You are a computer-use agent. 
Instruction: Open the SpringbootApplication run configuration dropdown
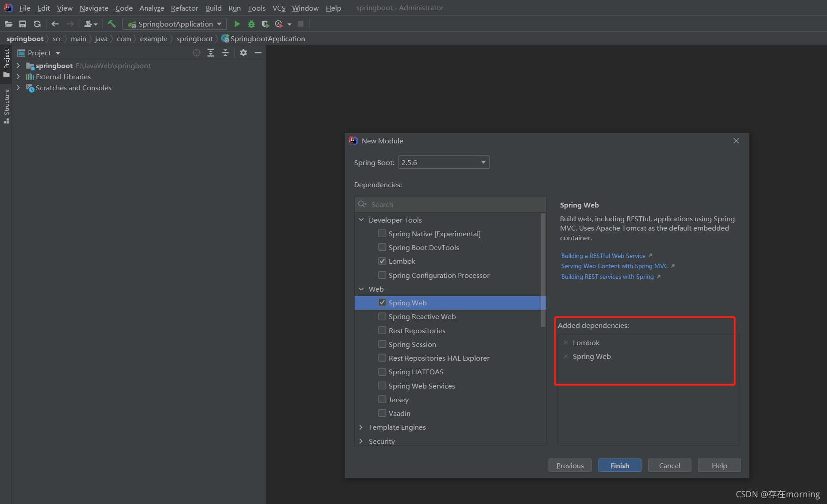click(174, 24)
